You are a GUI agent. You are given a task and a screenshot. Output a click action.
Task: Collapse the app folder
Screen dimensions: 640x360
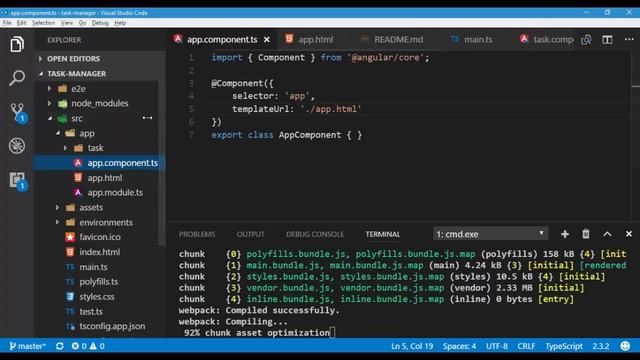click(x=87, y=133)
